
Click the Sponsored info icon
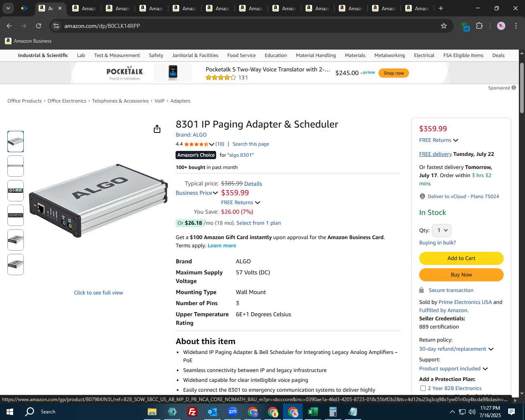point(514,88)
